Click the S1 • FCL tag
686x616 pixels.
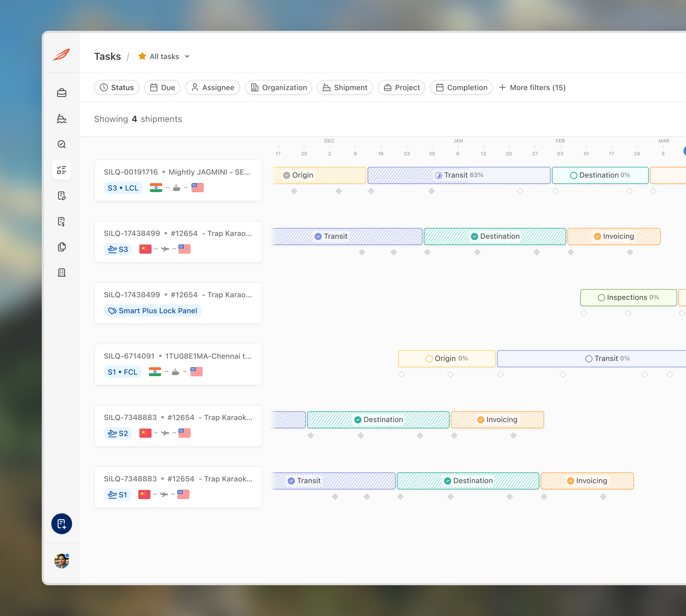[123, 372]
